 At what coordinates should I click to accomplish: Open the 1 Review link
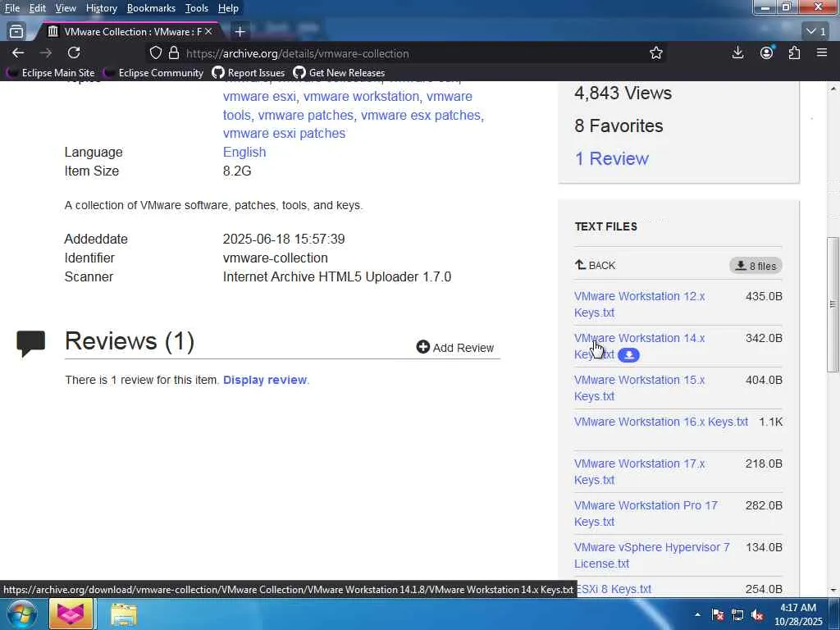[611, 158]
